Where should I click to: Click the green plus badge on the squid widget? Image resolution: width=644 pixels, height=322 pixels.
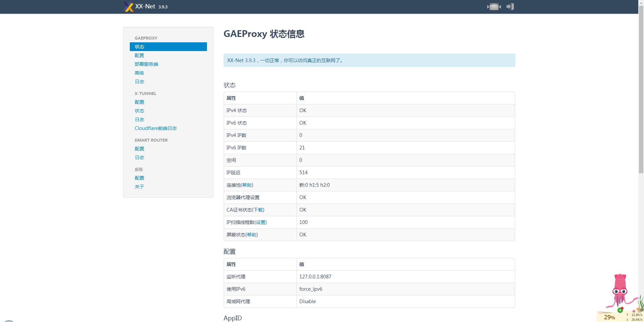[620, 311]
